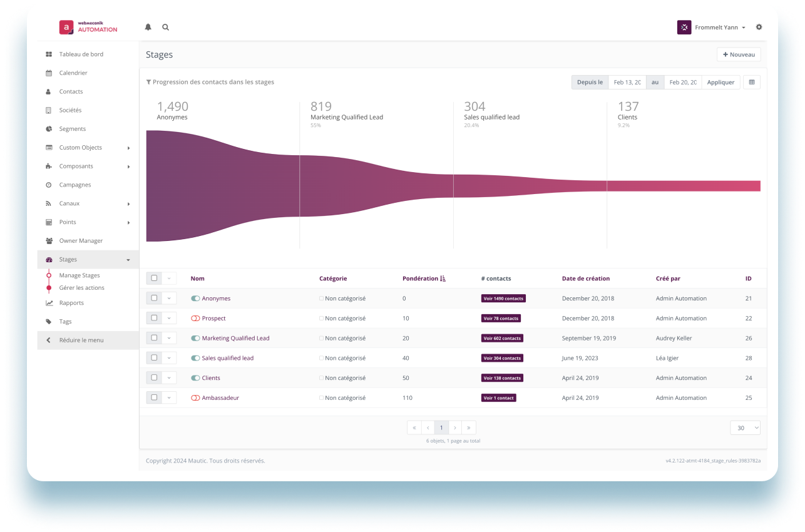
Task: Open the settings gear icon
Action: coord(759,28)
